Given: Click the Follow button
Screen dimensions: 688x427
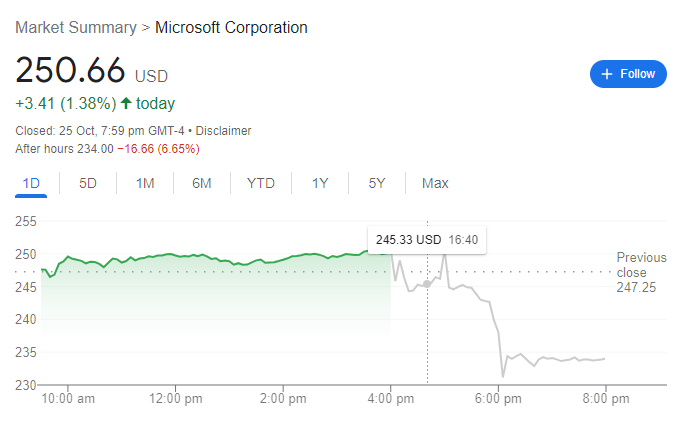Looking at the screenshot, I should tap(628, 74).
